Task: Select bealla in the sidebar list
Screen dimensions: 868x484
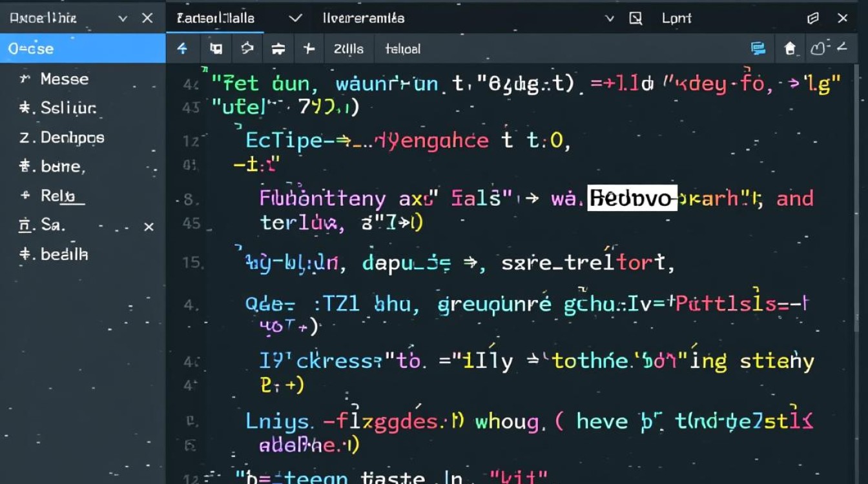Action: 64,254
